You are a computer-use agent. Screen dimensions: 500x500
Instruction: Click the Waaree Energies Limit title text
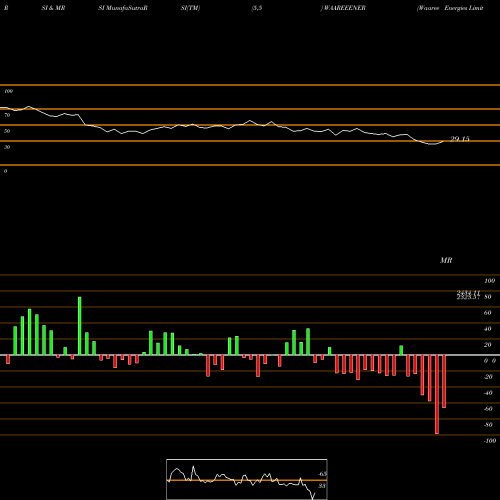(450, 8)
